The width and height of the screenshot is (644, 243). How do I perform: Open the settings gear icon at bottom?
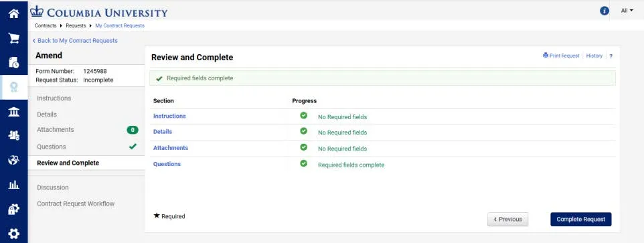pos(13,234)
